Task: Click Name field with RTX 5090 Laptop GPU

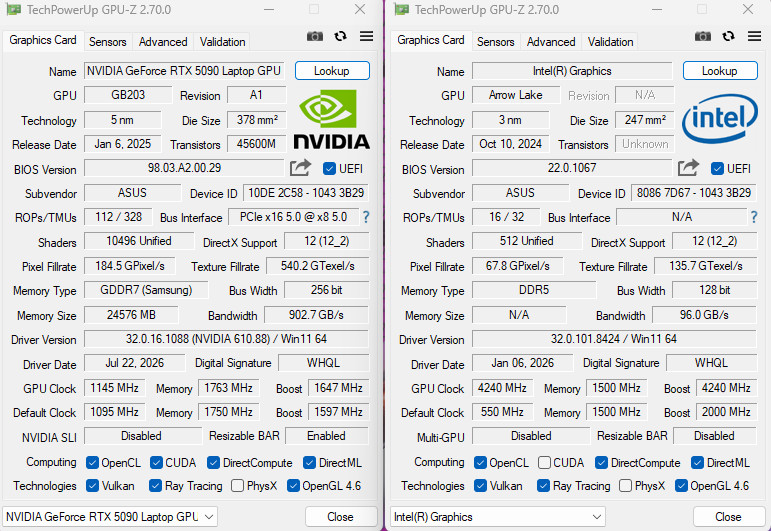Action: point(184,71)
